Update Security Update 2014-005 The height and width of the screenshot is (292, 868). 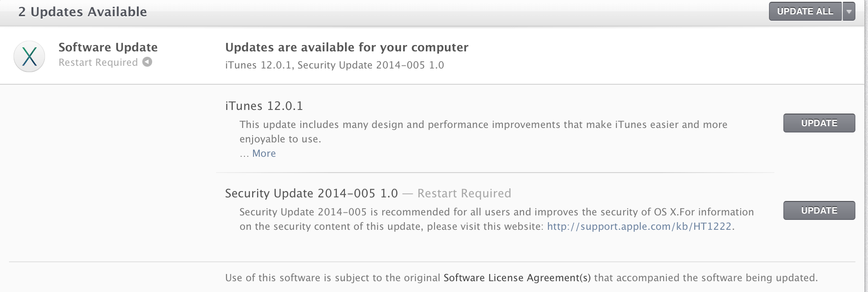[819, 210]
